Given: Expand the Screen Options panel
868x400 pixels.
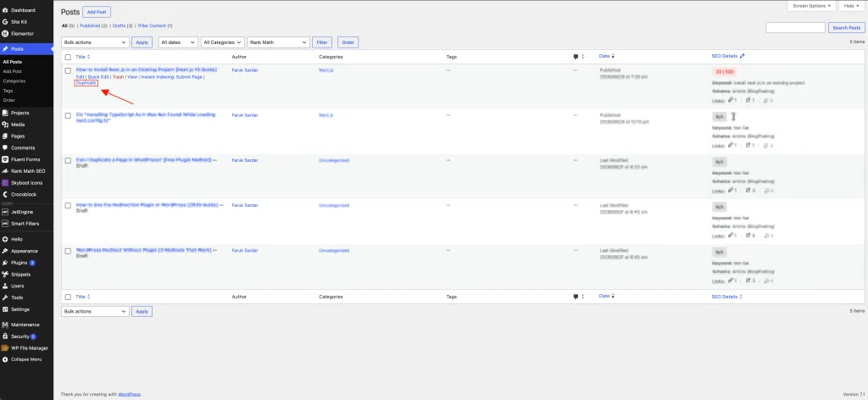Looking at the screenshot, I should pos(811,6).
